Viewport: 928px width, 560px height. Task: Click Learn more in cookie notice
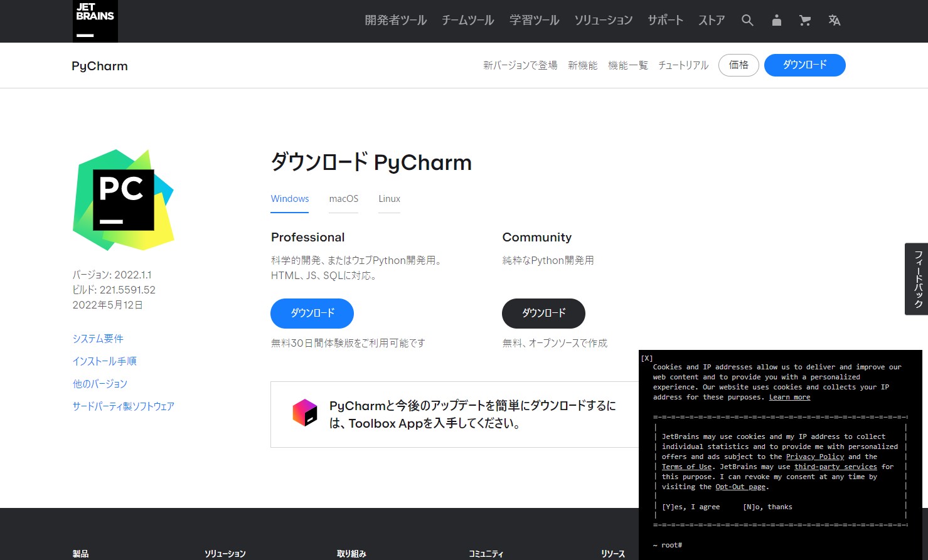click(x=789, y=397)
